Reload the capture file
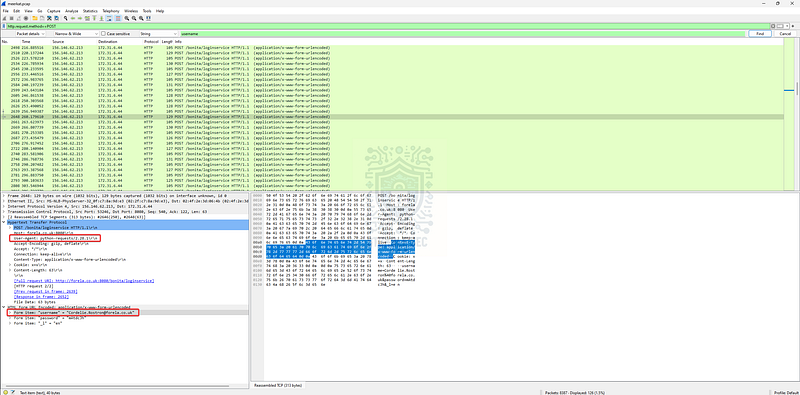This screenshot has width=800, height=395. click(57, 18)
